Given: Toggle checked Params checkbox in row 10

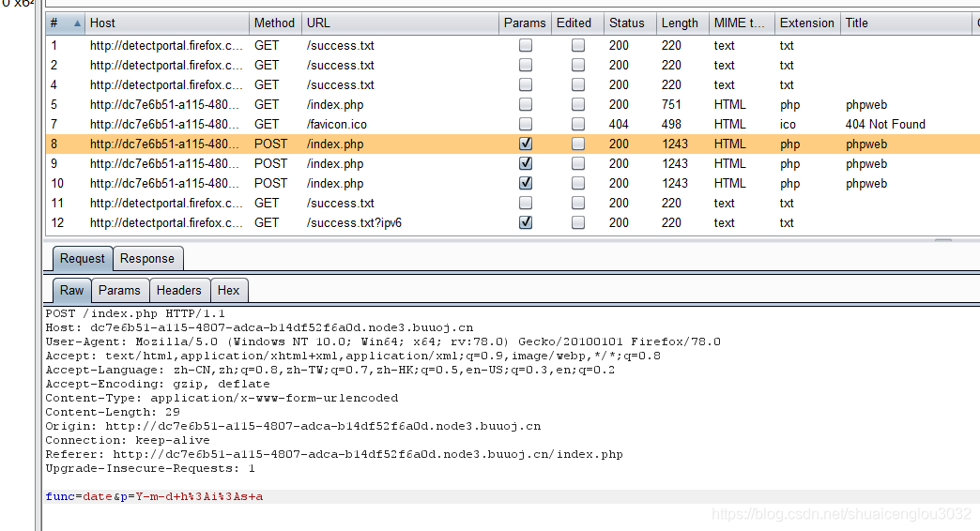Looking at the screenshot, I should coord(526,183).
